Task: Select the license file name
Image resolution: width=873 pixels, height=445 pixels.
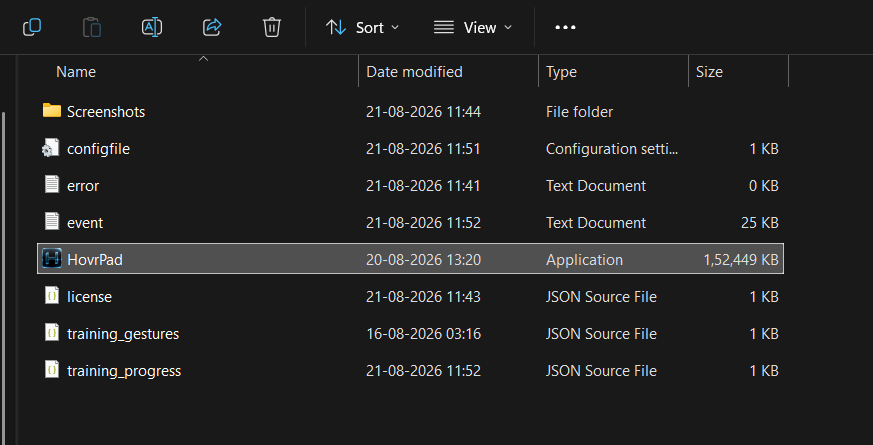Action: 89,297
